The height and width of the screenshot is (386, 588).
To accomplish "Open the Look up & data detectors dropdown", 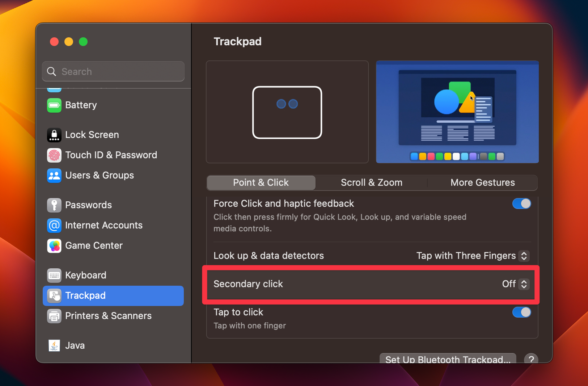I will (x=524, y=256).
